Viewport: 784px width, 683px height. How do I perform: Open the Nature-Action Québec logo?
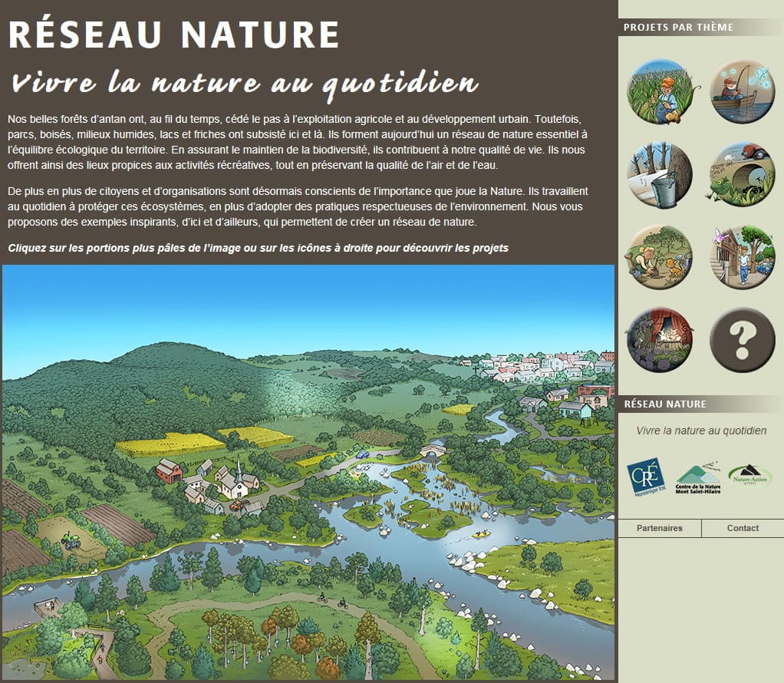(x=749, y=477)
